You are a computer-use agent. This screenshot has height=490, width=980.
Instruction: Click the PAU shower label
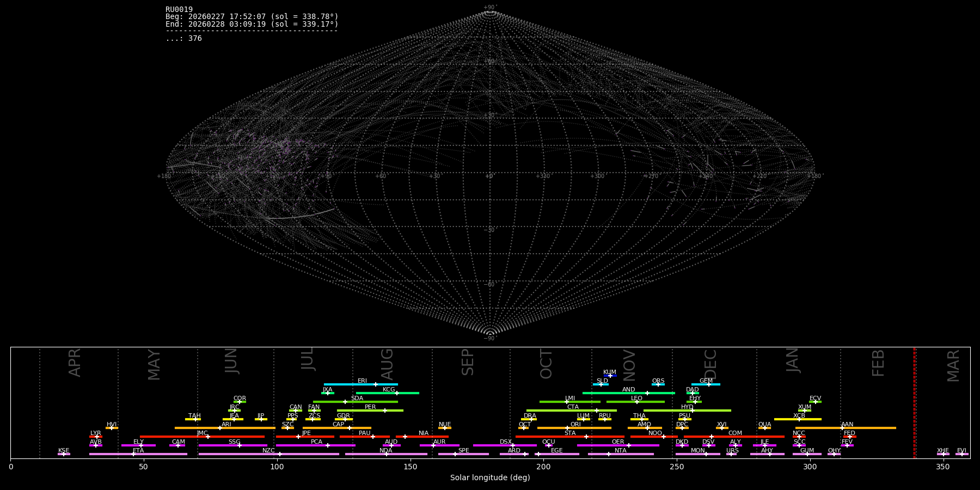pyautogui.click(x=365, y=433)
